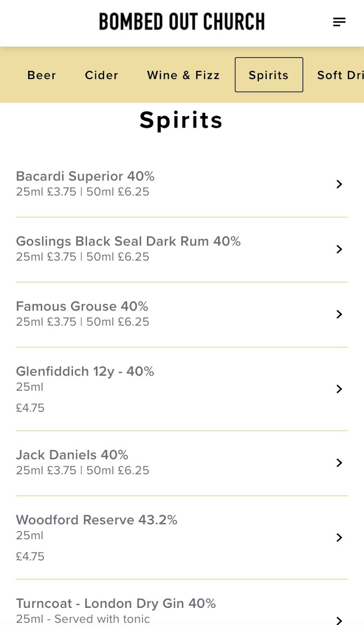The height and width of the screenshot is (625, 364).
Task: Select the Spirits tab
Action: click(269, 75)
